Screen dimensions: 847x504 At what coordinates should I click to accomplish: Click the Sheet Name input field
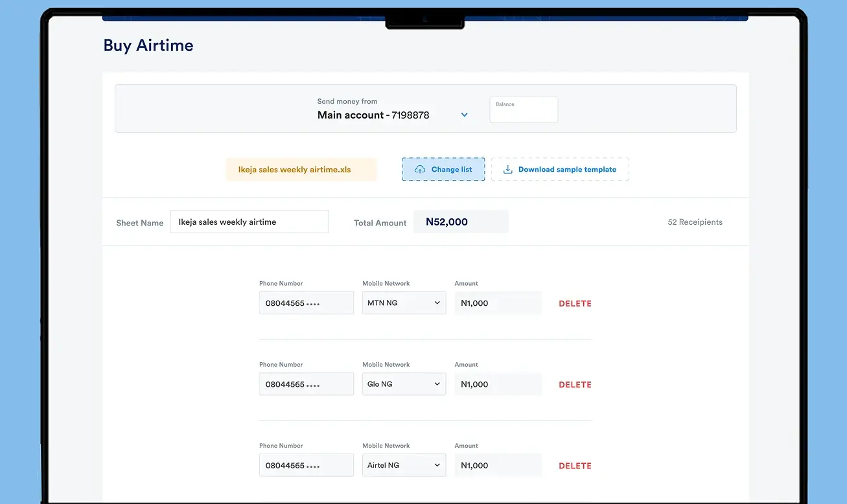click(x=249, y=222)
